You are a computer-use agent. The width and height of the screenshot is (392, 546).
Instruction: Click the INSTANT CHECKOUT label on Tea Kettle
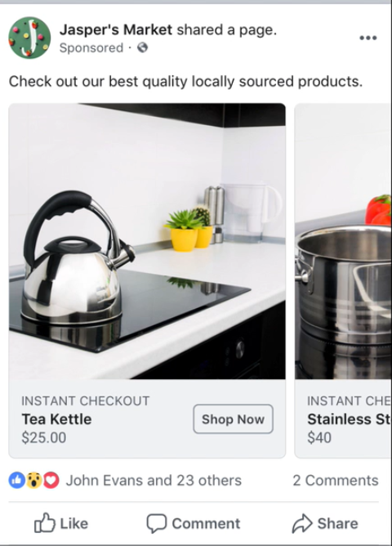pos(86,401)
